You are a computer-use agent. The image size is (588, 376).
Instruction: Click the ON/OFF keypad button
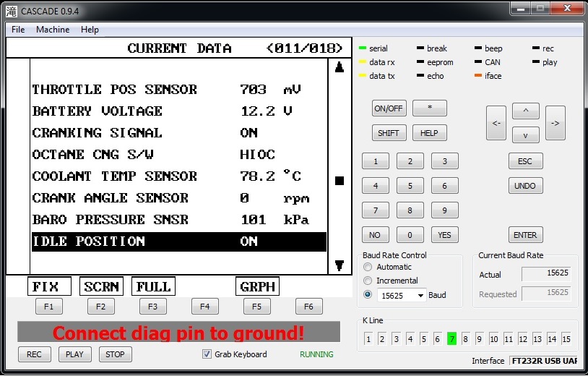point(389,108)
